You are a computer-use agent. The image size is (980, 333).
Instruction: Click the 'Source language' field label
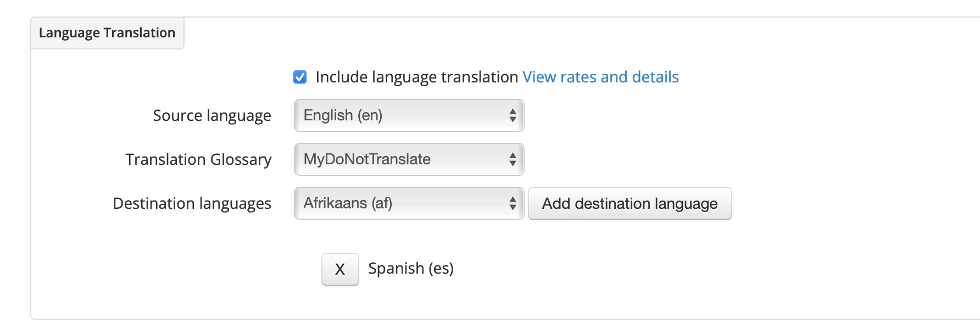point(212,115)
